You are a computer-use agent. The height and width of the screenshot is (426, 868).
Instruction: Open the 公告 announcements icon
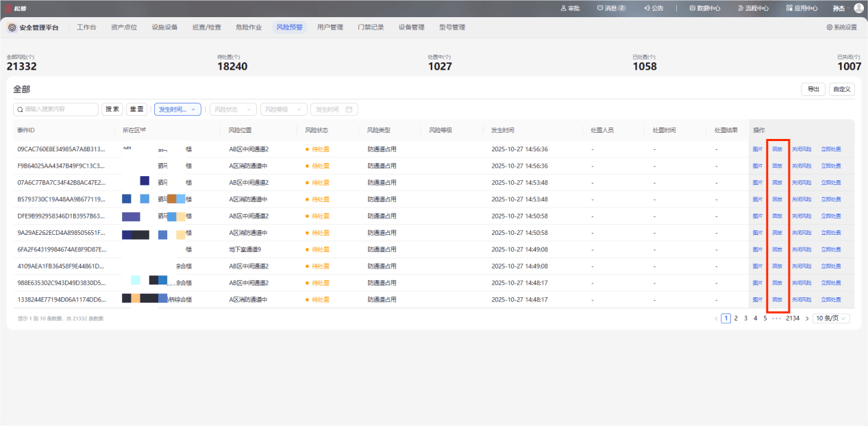coord(647,8)
